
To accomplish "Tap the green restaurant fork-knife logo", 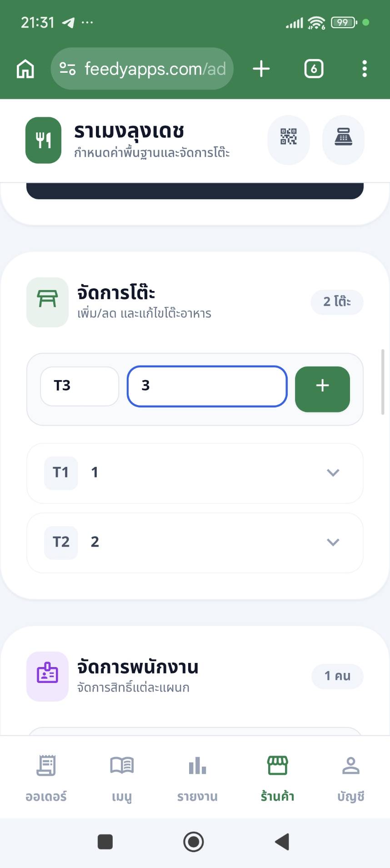I will (x=44, y=140).
